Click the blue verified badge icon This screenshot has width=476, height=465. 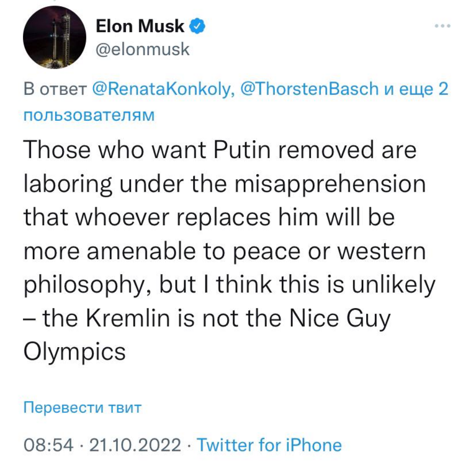coord(198,26)
